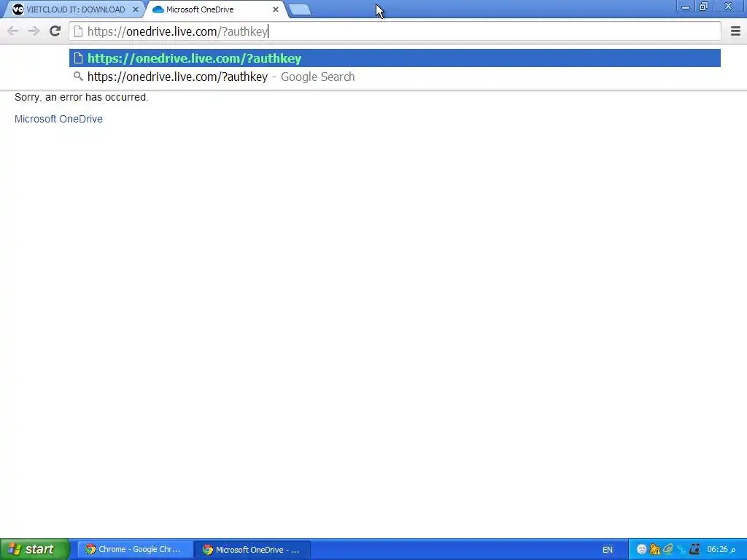747x560 pixels.
Task: Close the Chrome window
Action: (x=728, y=7)
